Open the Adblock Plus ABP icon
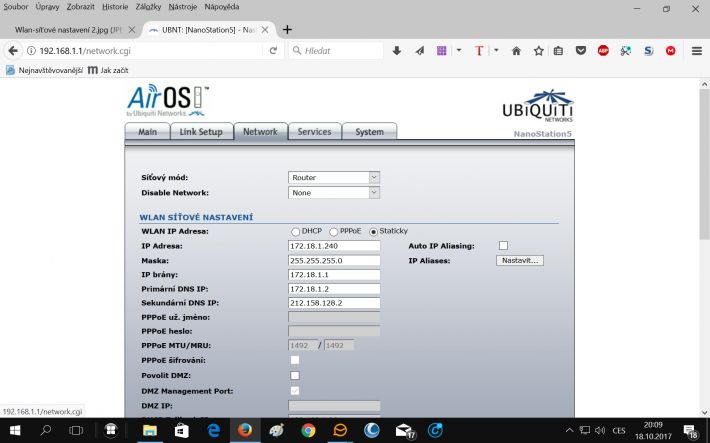This screenshot has height=443, width=710. point(603,51)
